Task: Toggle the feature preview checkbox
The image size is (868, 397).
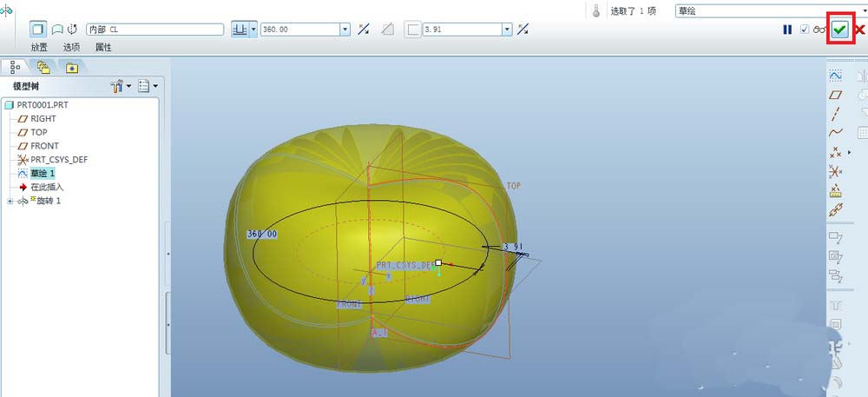Action: (x=805, y=30)
